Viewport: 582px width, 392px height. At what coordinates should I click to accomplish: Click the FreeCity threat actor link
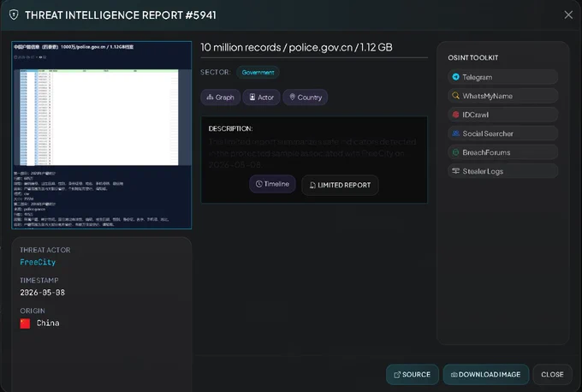[x=38, y=262]
